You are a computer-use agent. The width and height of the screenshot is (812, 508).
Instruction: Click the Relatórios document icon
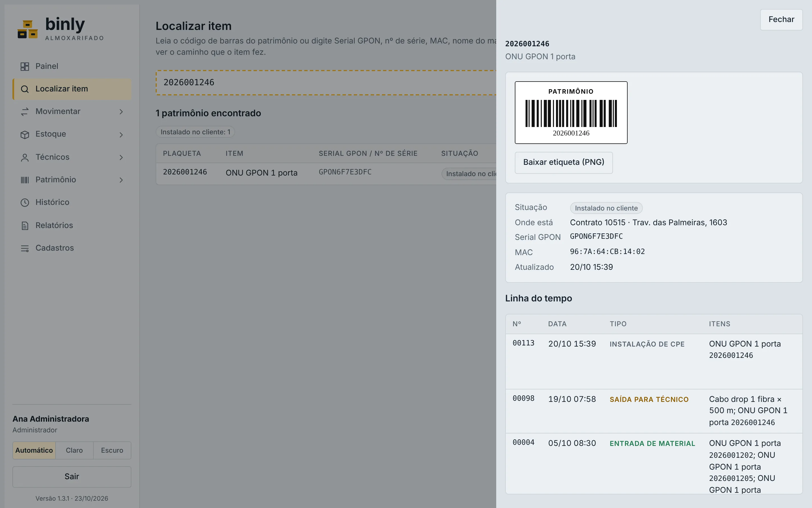[25, 225]
